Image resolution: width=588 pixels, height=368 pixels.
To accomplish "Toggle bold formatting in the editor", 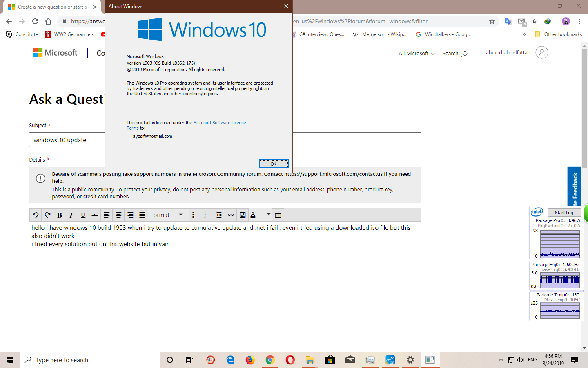I will pyautogui.click(x=59, y=215).
